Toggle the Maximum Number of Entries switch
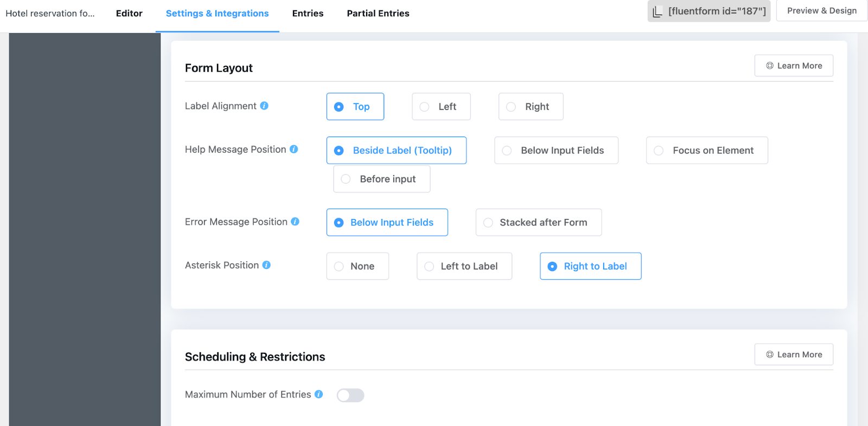 point(350,395)
